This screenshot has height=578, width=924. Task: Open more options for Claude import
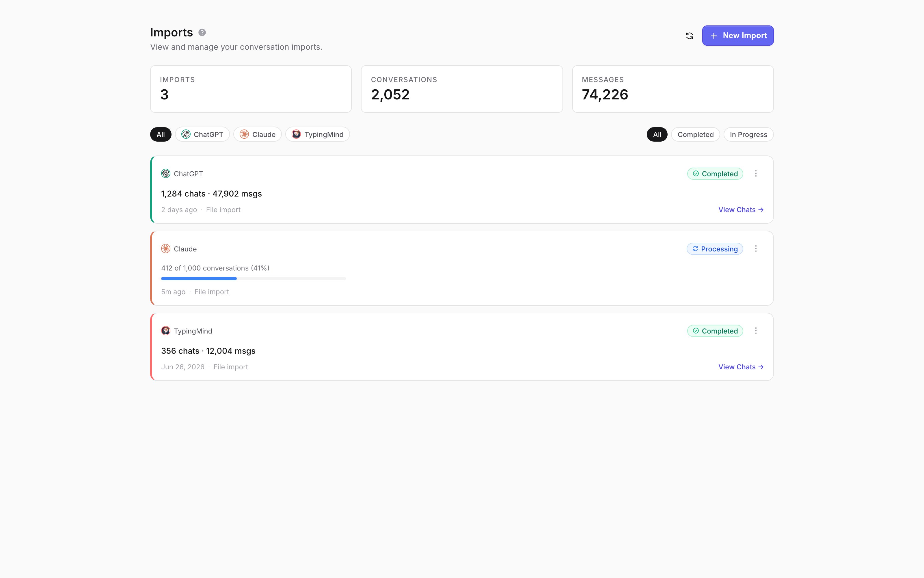[x=756, y=249]
